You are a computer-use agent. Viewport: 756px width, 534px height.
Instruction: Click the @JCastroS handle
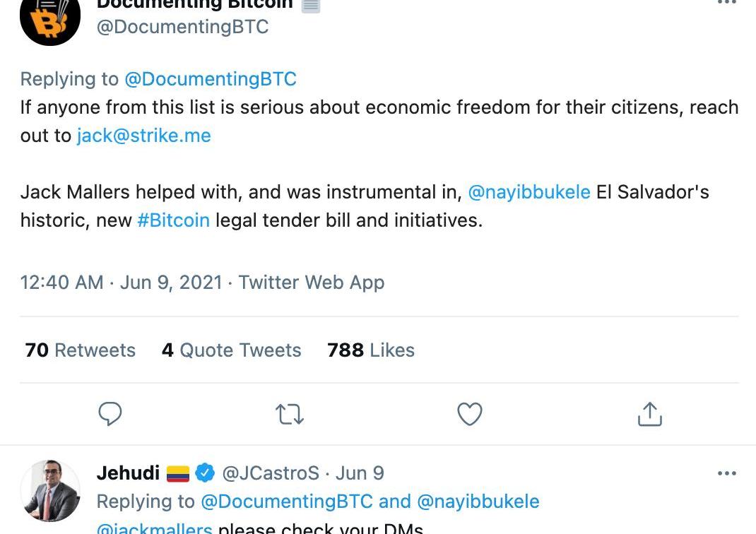click(271, 473)
